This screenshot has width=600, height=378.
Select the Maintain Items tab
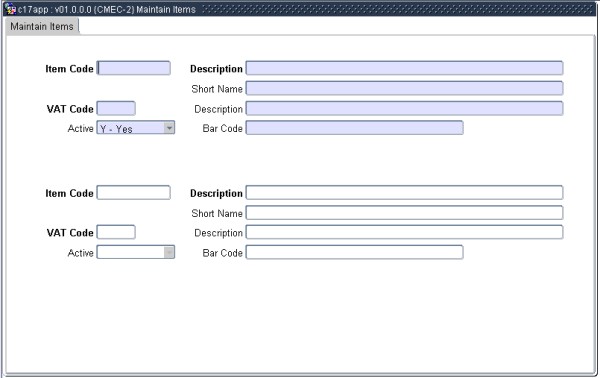click(x=42, y=26)
